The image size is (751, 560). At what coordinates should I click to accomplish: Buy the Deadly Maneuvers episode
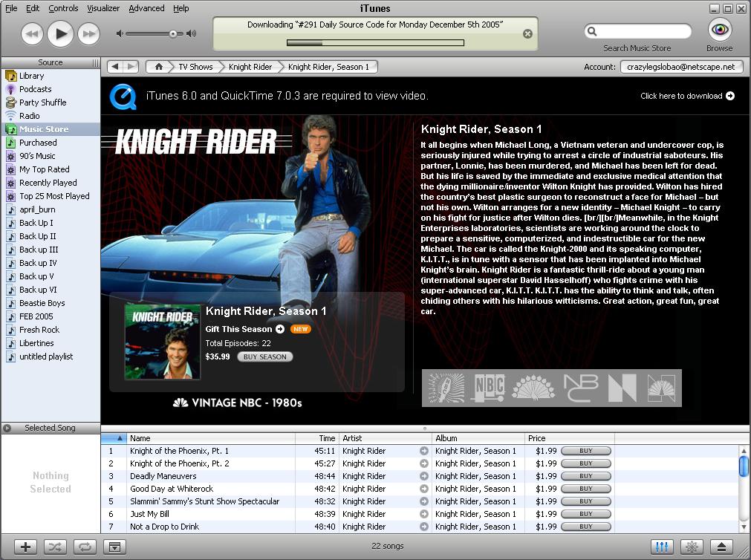(x=586, y=476)
